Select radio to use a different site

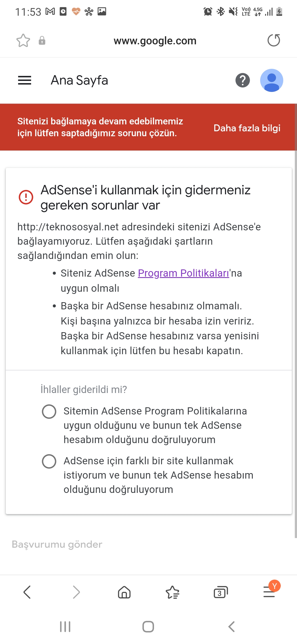pyautogui.click(x=49, y=461)
